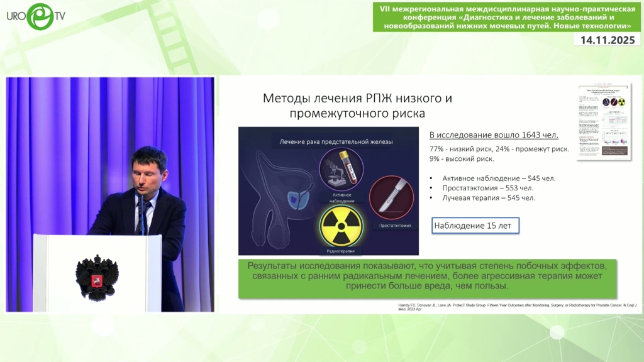Select bullet 'Простатэктомия – 553 чел.'
Viewport: 644px width, 362px height.
487,188
